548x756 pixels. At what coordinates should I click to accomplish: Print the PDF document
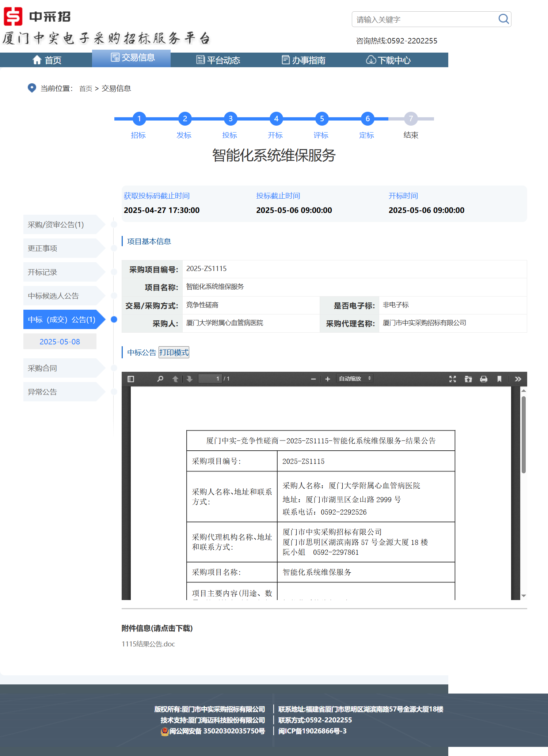pos(484,379)
